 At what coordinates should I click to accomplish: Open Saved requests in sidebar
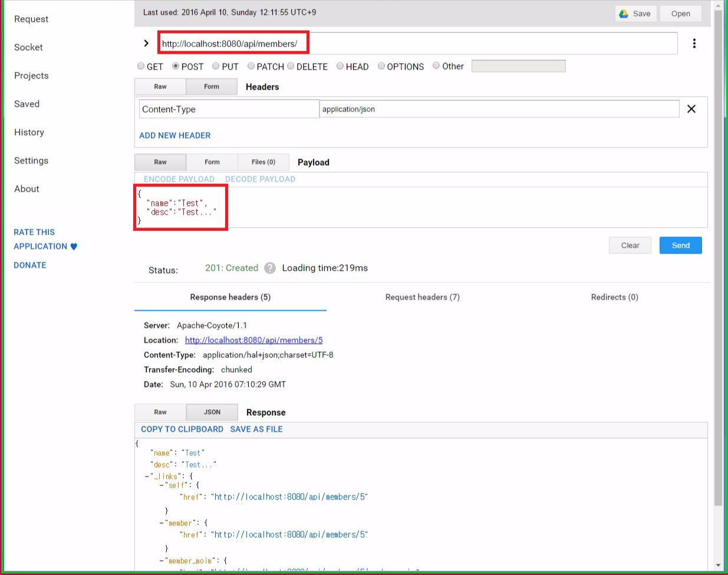[x=27, y=104]
